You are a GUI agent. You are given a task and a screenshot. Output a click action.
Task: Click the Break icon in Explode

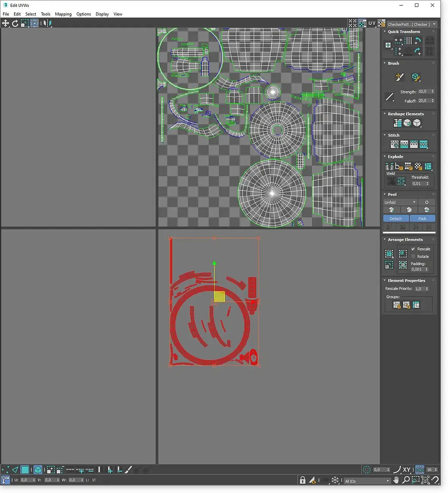(389, 166)
